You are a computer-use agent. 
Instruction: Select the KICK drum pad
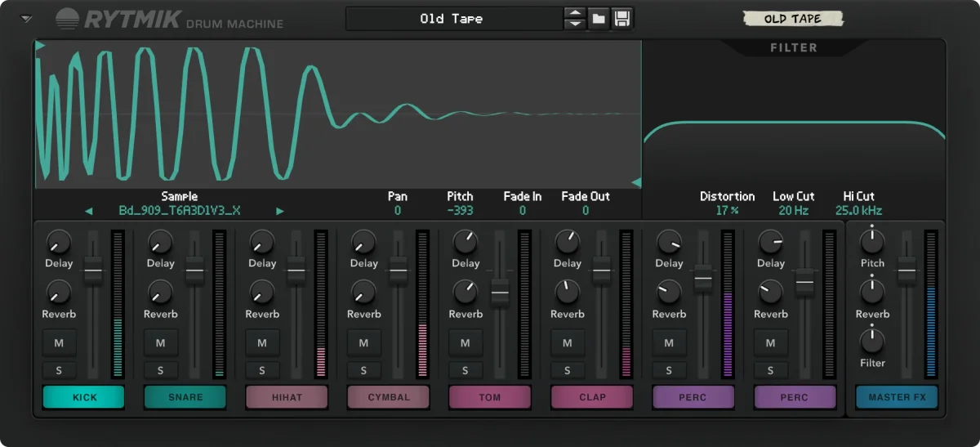pyautogui.click(x=83, y=397)
